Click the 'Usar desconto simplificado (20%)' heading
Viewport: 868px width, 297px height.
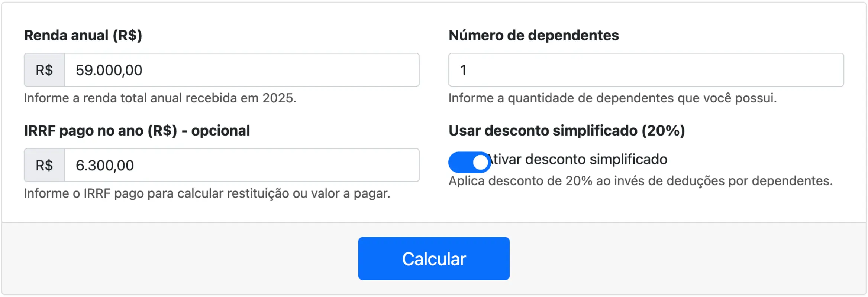[567, 131]
